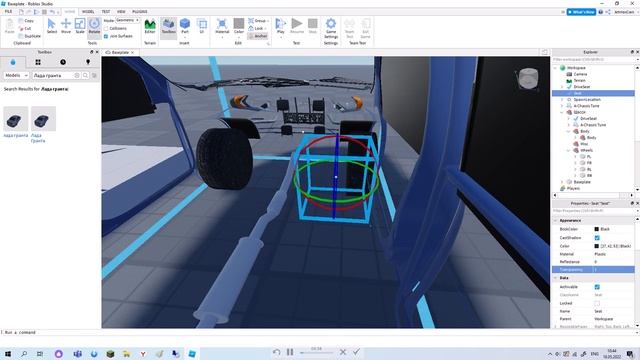Toggle the Locked property checkbox

(x=597, y=303)
